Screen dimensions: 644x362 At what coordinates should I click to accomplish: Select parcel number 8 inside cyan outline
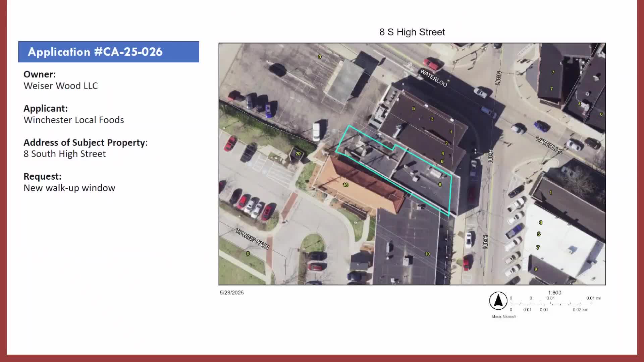(439, 184)
